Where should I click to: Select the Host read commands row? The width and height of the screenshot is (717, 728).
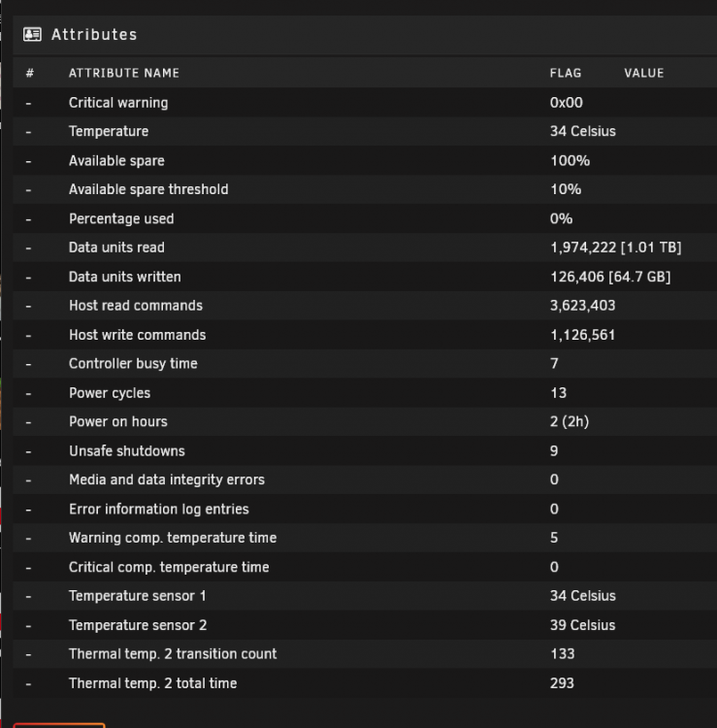coord(365,306)
